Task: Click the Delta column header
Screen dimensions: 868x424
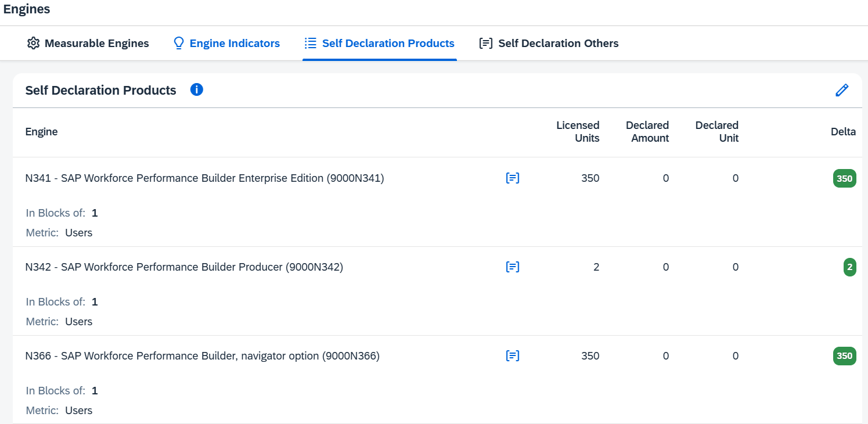Action: point(843,132)
